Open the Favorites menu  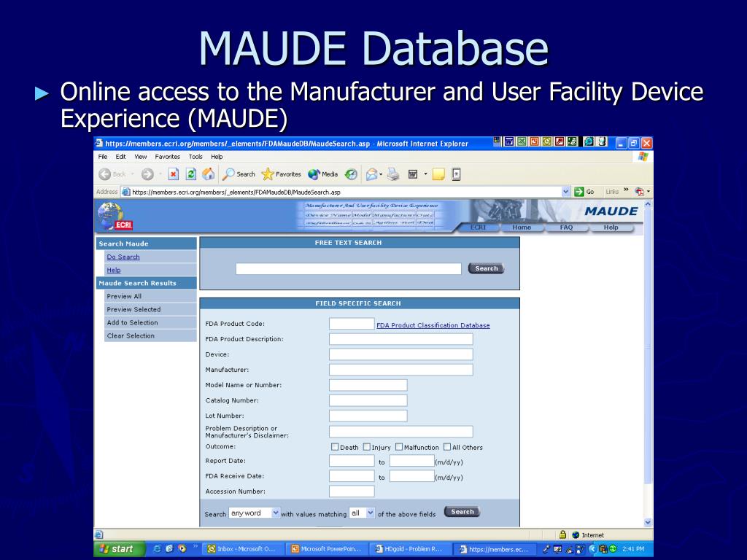tap(168, 157)
